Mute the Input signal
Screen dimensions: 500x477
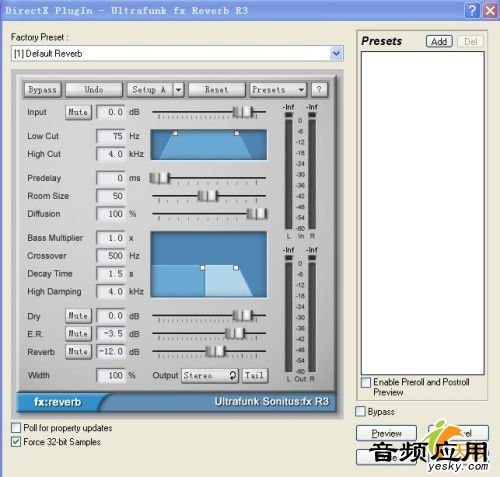pos(78,112)
